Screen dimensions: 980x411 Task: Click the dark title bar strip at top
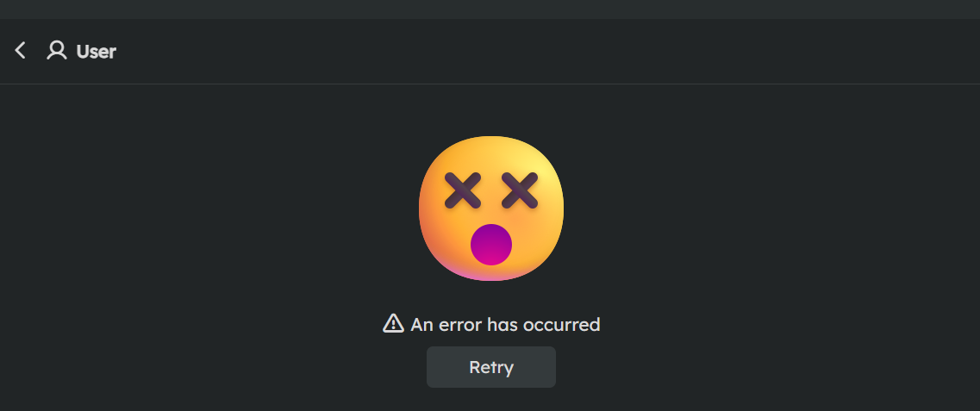pyautogui.click(x=490, y=9)
